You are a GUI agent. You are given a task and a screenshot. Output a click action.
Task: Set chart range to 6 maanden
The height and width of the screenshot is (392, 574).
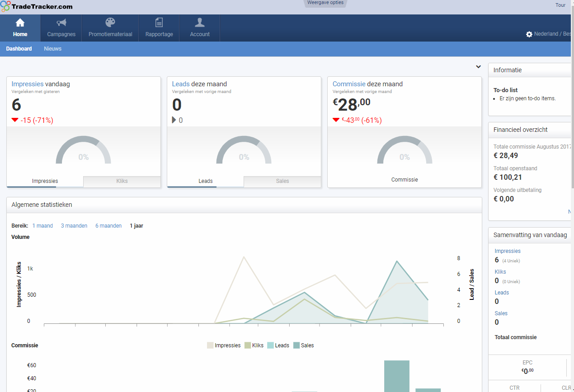(108, 226)
